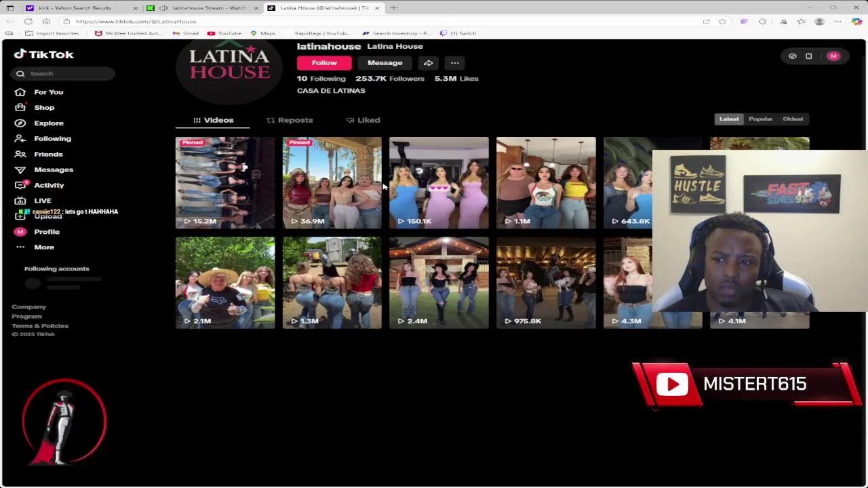This screenshot has height=488, width=868.
Task: Click the address bar URL
Action: click(x=136, y=22)
